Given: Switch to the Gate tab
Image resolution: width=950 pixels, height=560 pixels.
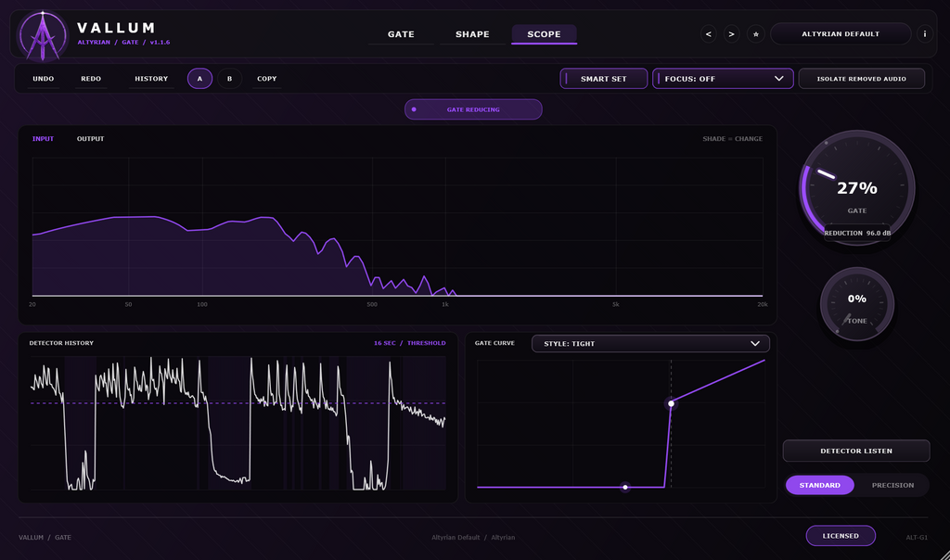Looking at the screenshot, I should [401, 34].
